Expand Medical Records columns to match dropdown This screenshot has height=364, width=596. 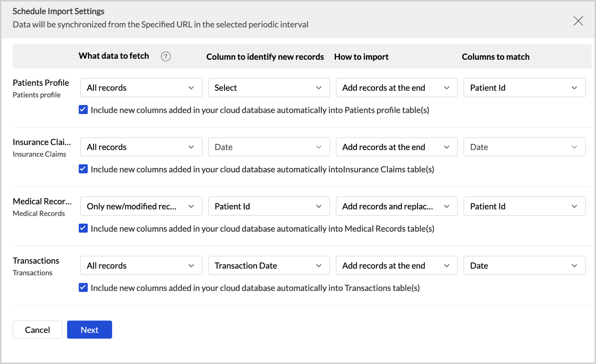(524, 206)
